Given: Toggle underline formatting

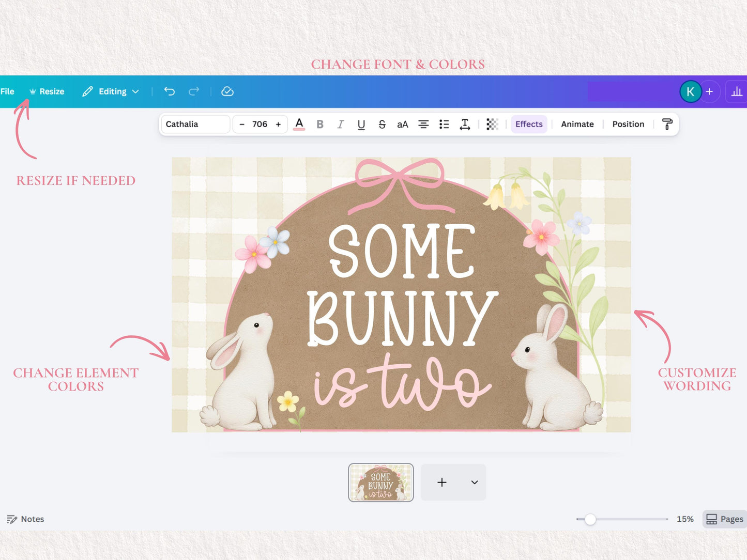Looking at the screenshot, I should pyautogui.click(x=361, y=124).
